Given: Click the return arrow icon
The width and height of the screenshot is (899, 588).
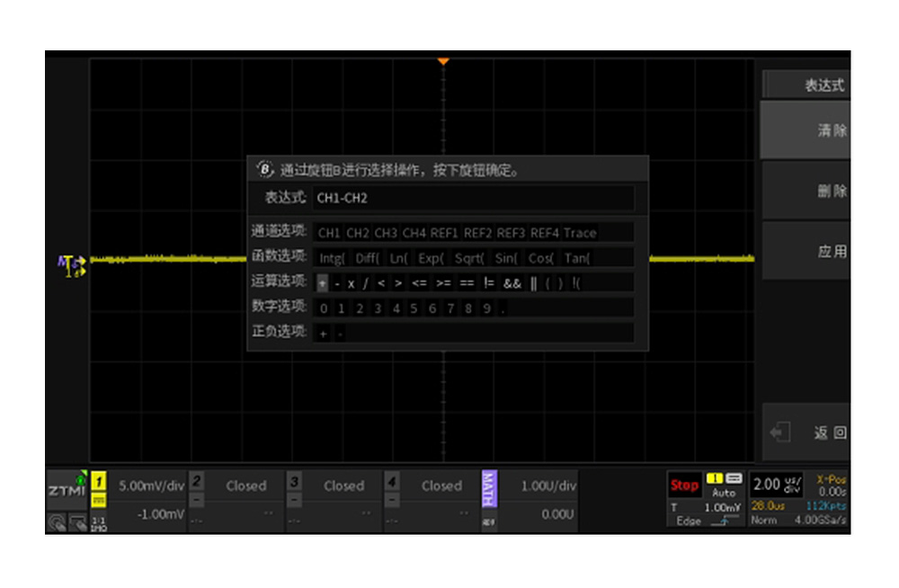Looking at the screenshot, I should pos(779,432).
